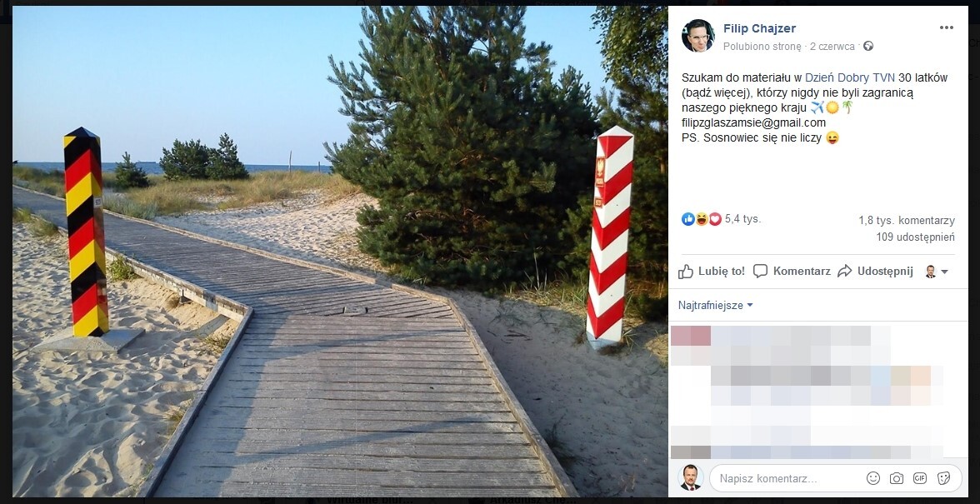The width and height of the screenshot is (980, 504).
Task: Open the Dzień Dobry TVN page link
Action: [x=849, y=78]
